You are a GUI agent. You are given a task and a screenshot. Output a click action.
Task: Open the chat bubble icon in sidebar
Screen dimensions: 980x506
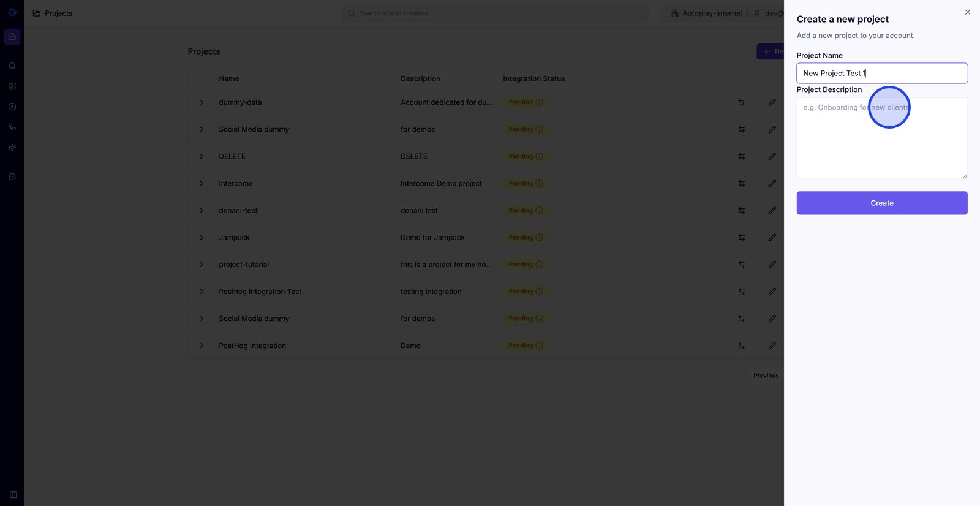(12, 177)
